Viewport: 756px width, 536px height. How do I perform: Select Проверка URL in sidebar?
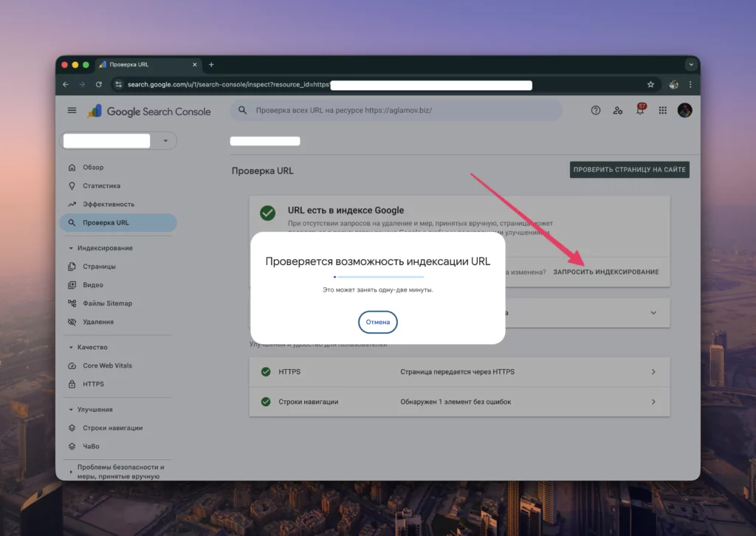click(x=118, y=223)
